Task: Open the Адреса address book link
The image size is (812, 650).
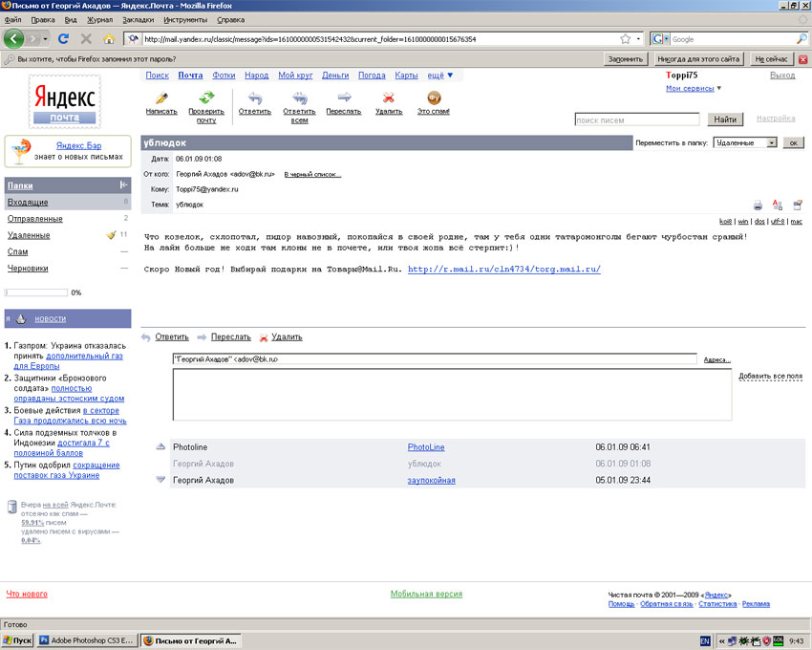Action: (x=716, y=359)
